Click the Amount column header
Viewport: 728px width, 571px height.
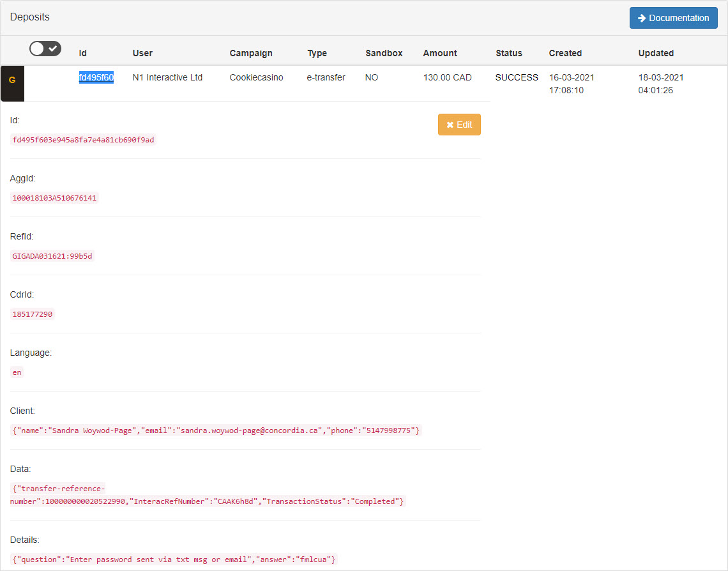tap(440, 53)
